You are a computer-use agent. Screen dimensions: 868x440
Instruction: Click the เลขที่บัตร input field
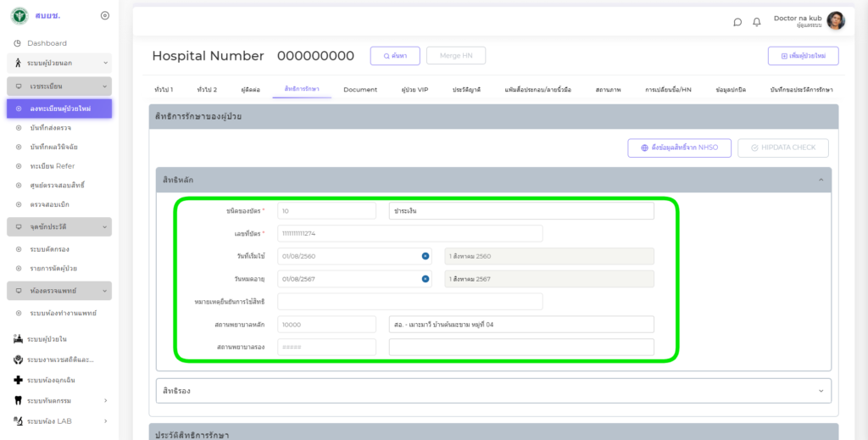pyautogui.click(x=409, y=233)
